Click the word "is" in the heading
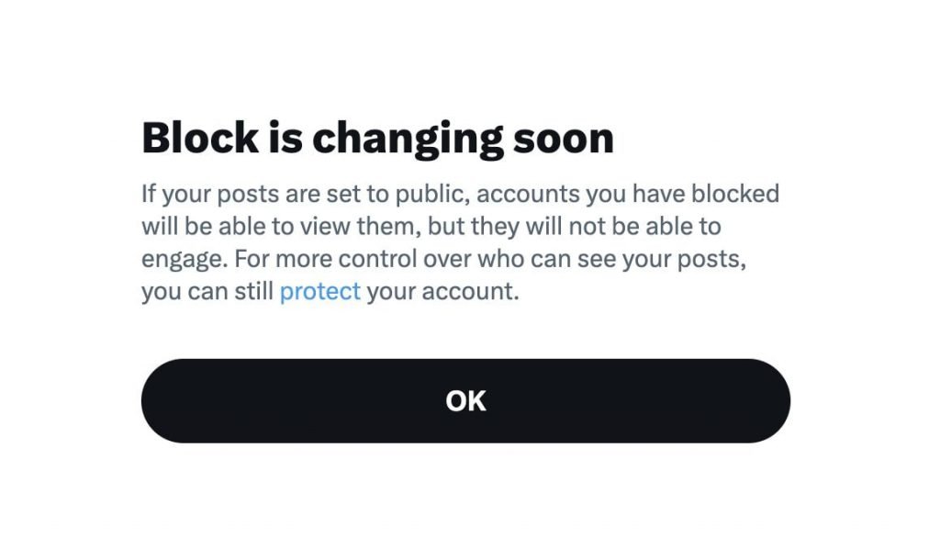 pyautogui.click(x=285, y=139)
